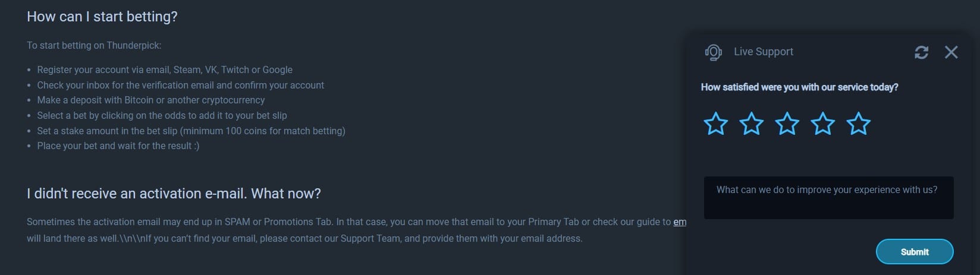The height and width of the screenshot is (275, 980).
Task: Click the "Register your account" list item
Action: 165,69
